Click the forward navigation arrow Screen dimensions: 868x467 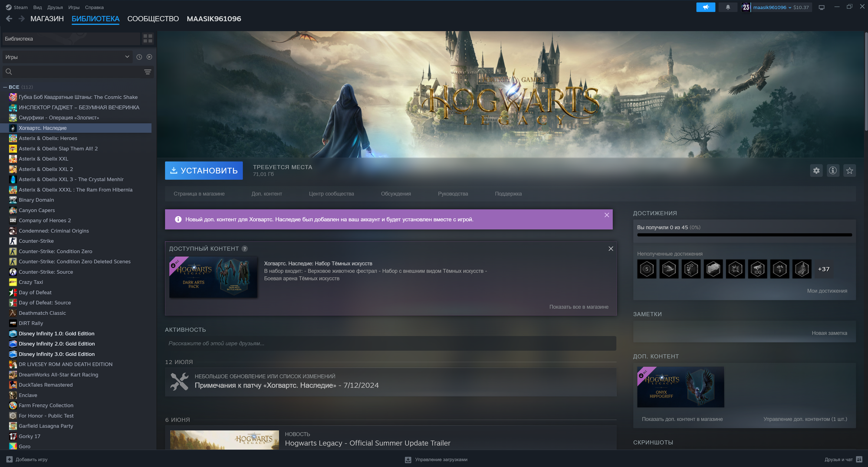click(22, 19)
